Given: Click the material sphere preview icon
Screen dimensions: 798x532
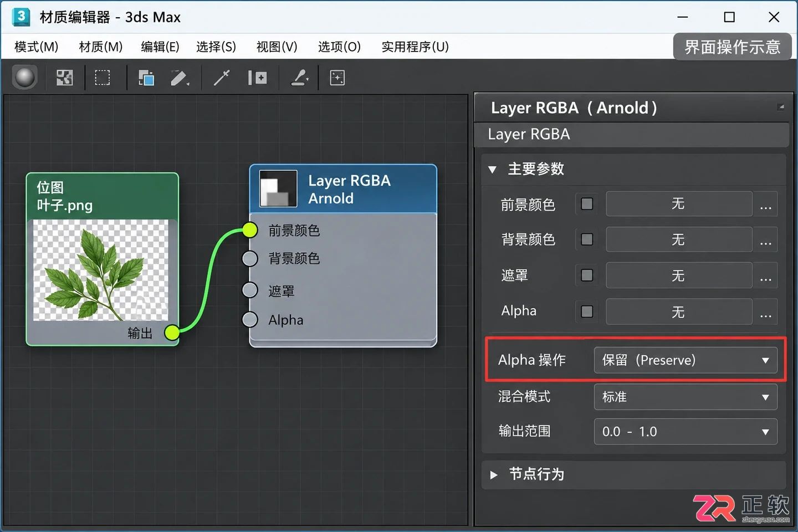Looking at the screenshot, I should [24, 78].
